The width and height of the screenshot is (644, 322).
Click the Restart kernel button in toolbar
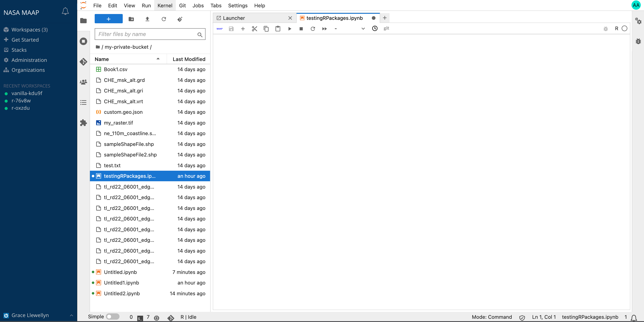pyautogui.click(x=313, y=28)
